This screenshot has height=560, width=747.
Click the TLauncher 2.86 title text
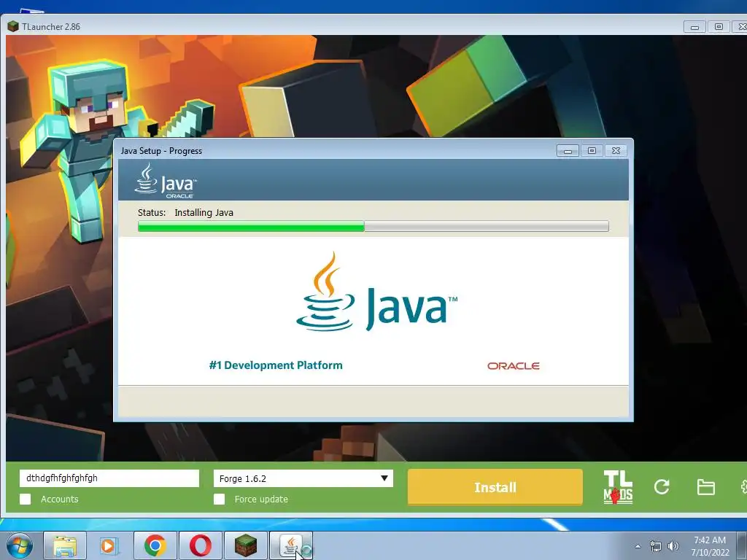[x=51, y=27]
